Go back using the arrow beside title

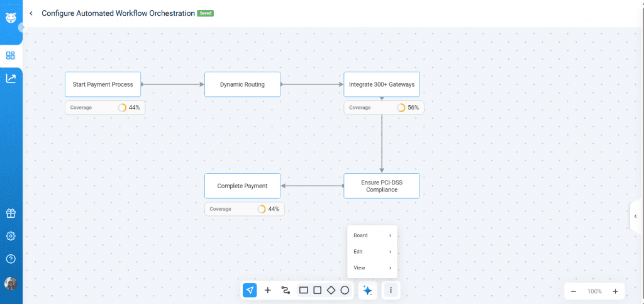31,13
